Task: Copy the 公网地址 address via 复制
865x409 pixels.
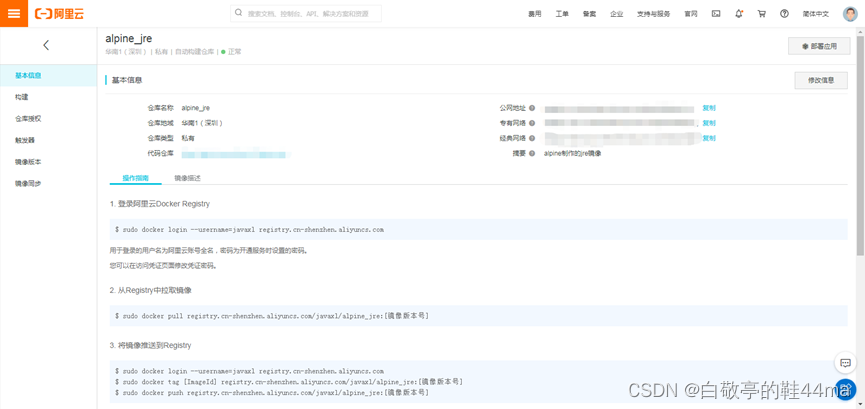Action: coord(709,108)
